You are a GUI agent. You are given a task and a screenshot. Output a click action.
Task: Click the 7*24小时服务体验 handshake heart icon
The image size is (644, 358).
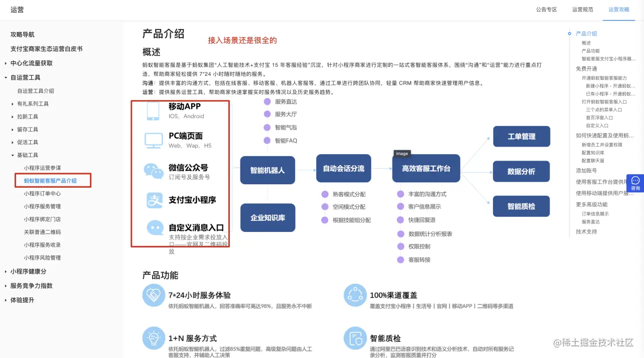(x=154, y=295)
